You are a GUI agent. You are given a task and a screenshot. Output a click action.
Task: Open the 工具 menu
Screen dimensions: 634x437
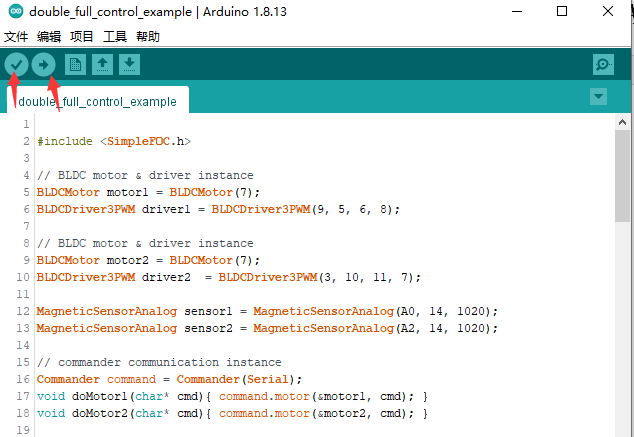pyautogui.click(x=115, y=37)
